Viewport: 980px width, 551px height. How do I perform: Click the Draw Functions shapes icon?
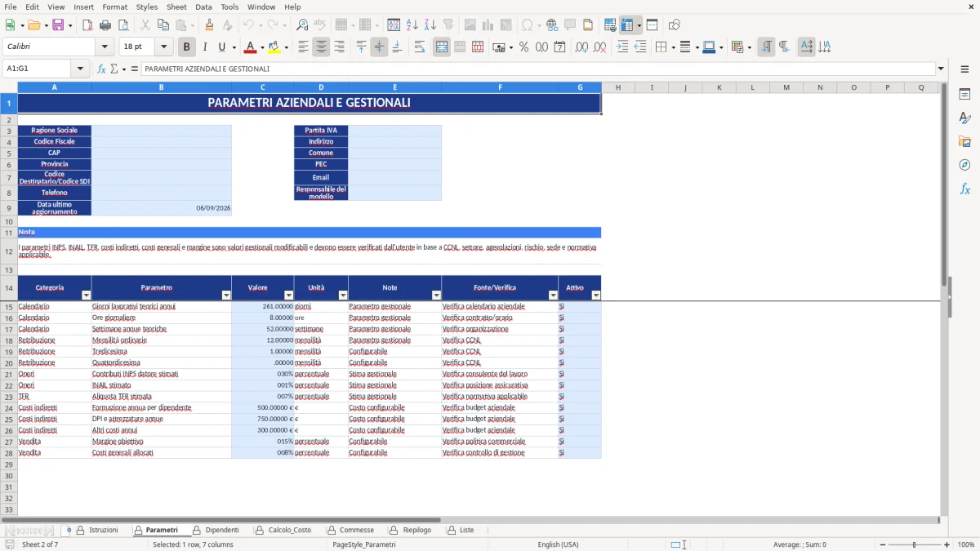click(x=675, y=25)
